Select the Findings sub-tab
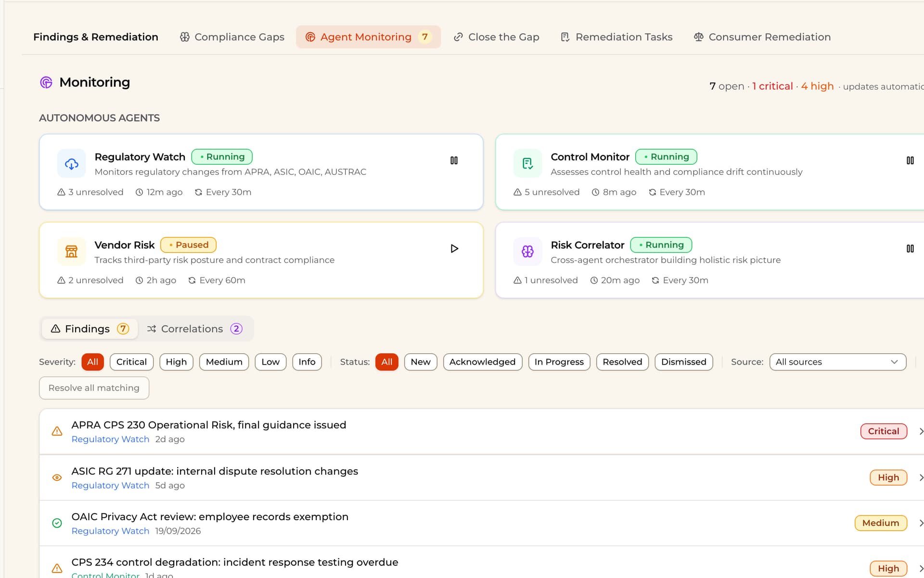The width and height of the screenshot is (924, 578). coord(90,328)
